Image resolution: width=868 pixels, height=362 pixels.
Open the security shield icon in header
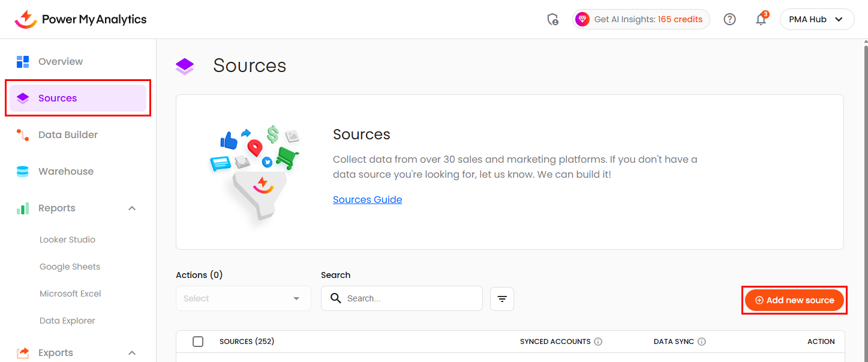[553, 19]
